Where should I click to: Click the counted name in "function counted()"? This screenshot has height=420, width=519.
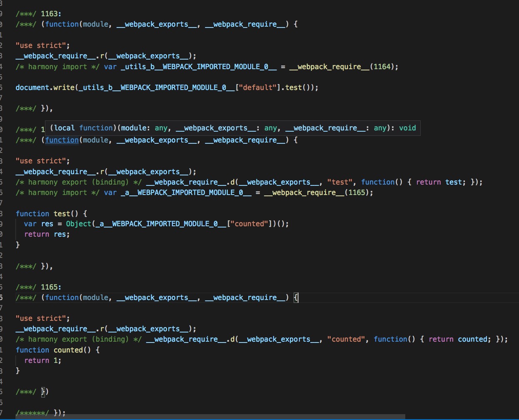[68, 350]
